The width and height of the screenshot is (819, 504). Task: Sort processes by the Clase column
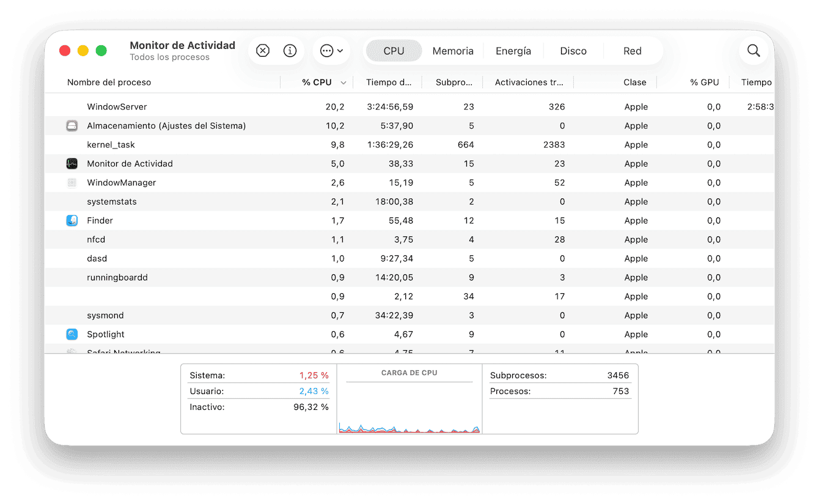coord(634,82)
